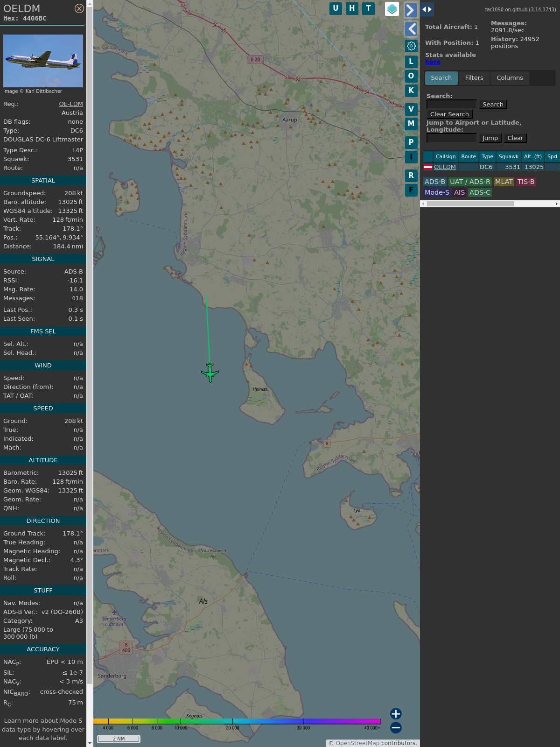Collapse sidebar with left chevron arrow
Viewport: 560px width, 747px height.
pyautogui.click(x=411, y=29)
